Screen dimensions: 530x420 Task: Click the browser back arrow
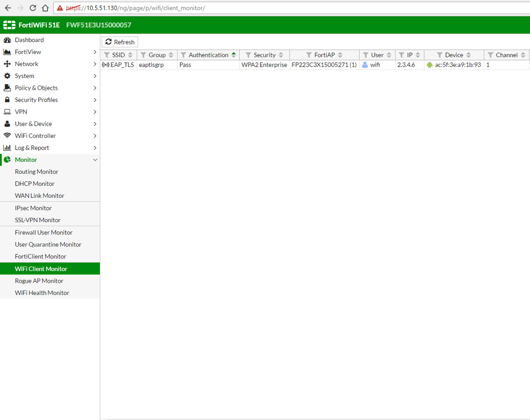coord(8,8)
